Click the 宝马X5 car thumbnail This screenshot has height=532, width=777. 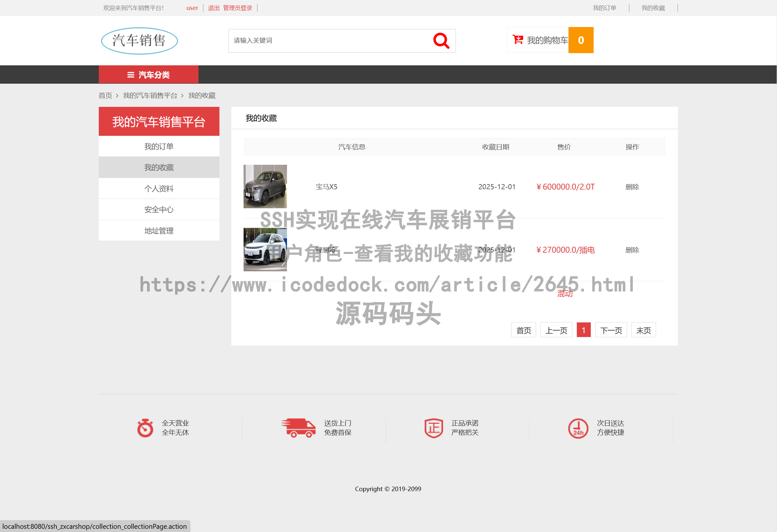(x=264, y=186)
